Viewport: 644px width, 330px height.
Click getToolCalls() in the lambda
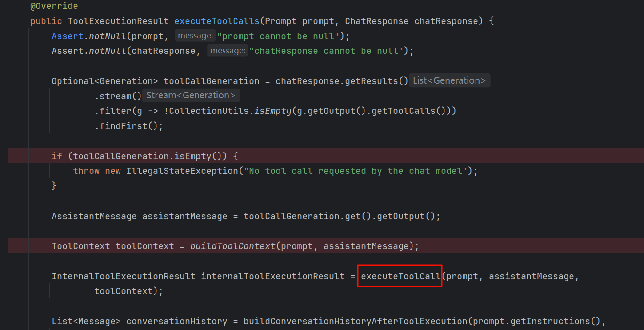(x=406, y=111)
